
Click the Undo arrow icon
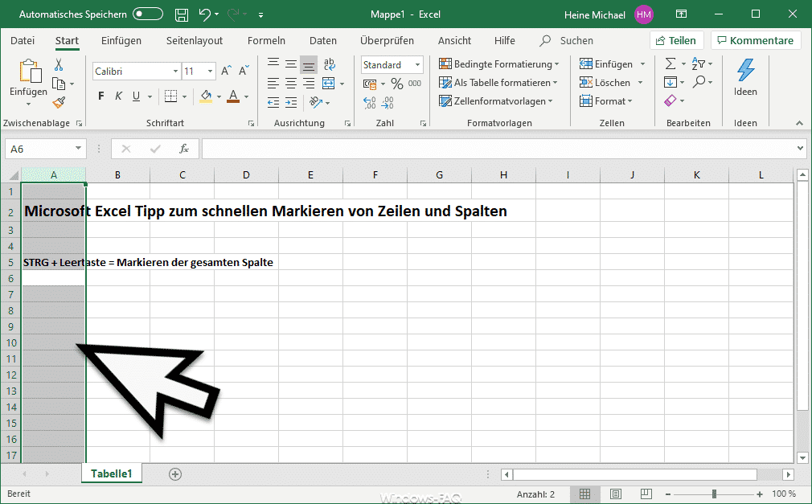205,14
